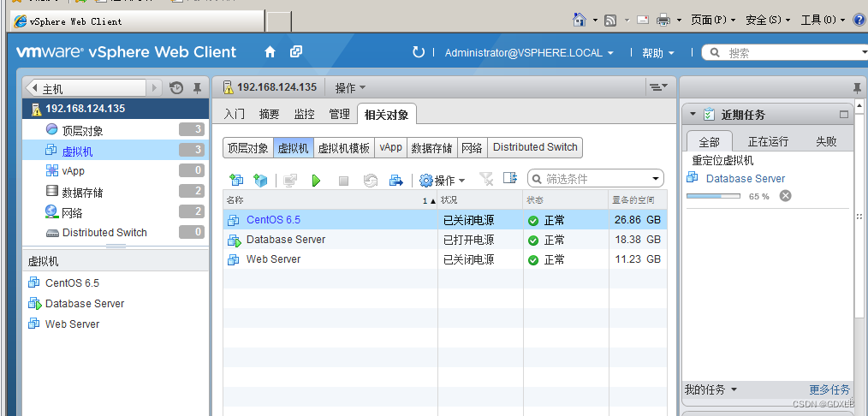Click the IE RSS feeds icon

[x=610, y=21]
